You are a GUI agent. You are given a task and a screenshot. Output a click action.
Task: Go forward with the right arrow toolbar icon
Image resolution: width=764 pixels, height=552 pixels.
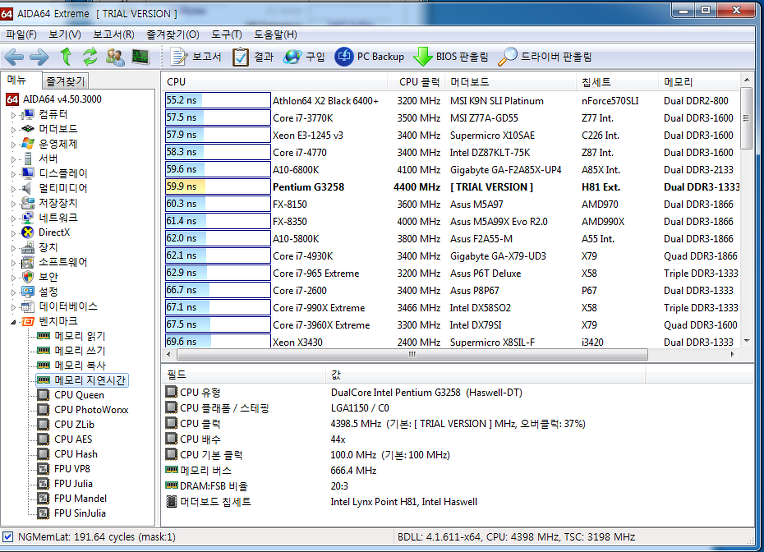(39, 57)
